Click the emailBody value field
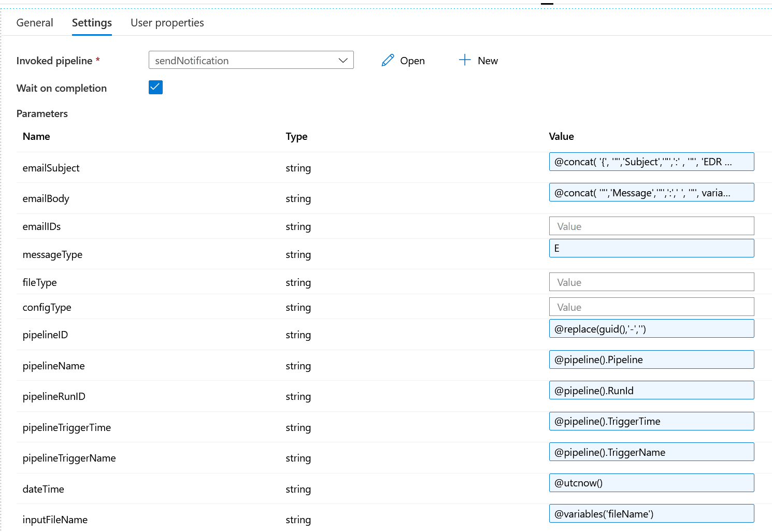The height and width of the screenshot is (532, 772). [651, 193]
